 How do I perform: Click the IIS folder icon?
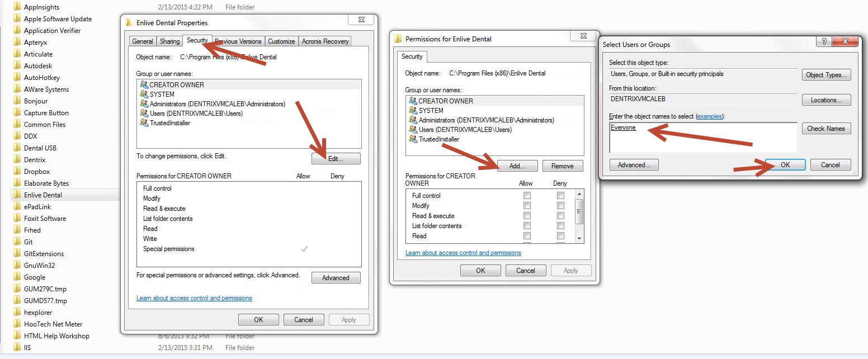point(16,348)
